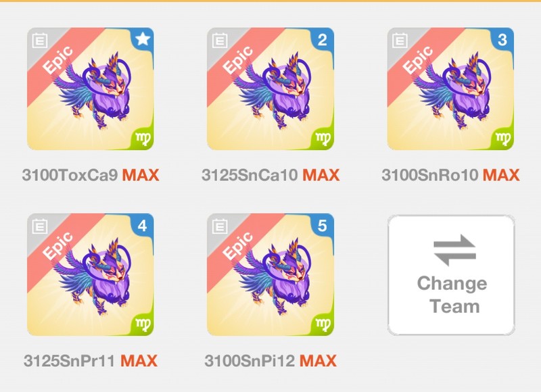Image resolution: width=541 pixels, height=392 pixels.
Task: Select team slot badge number 4
Action: click(x=143, y=226)
